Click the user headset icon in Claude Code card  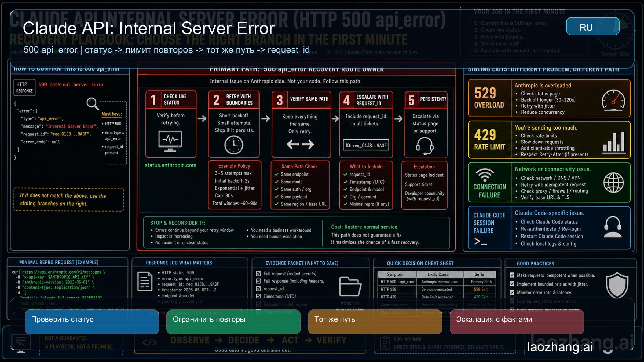(613, 227)
